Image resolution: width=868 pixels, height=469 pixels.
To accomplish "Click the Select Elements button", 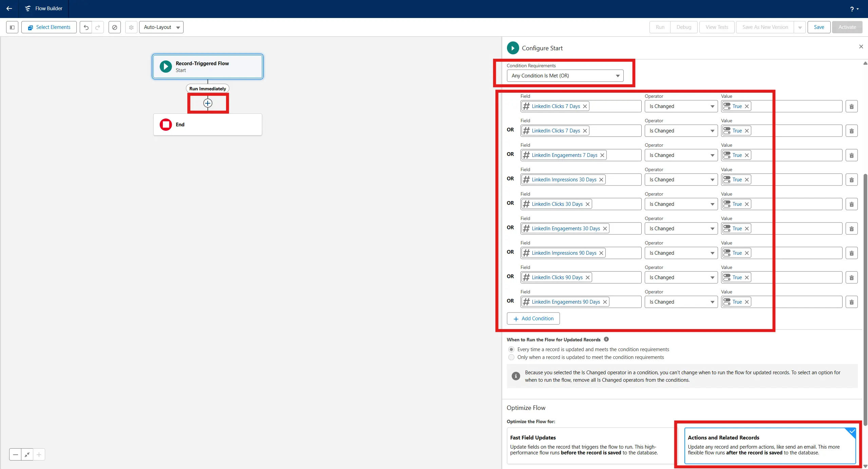I will pyautogui.click(x=49, y=27).
